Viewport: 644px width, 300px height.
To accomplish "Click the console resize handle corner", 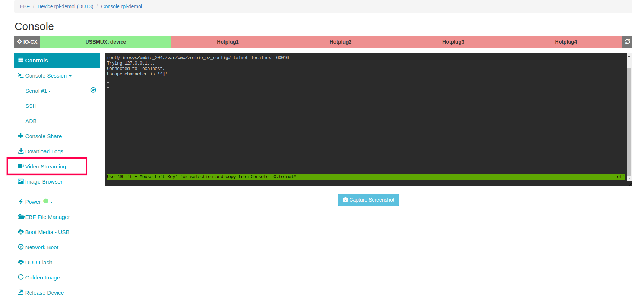I will click(x=630, y=184).
